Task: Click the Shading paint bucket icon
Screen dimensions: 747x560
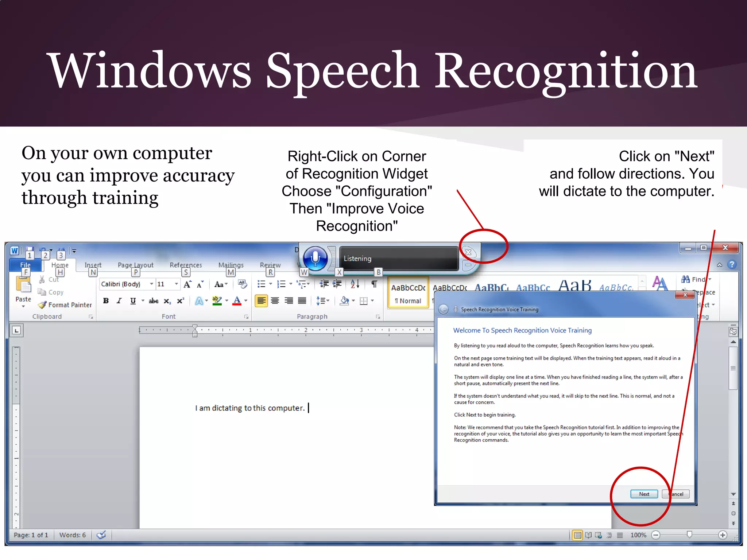Action: coord(344,301)
